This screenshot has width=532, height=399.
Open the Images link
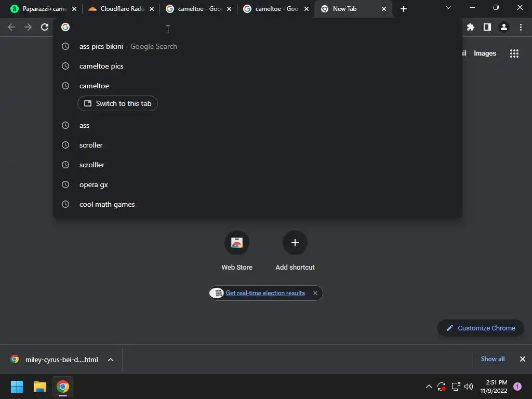click(x=485, y=54)
